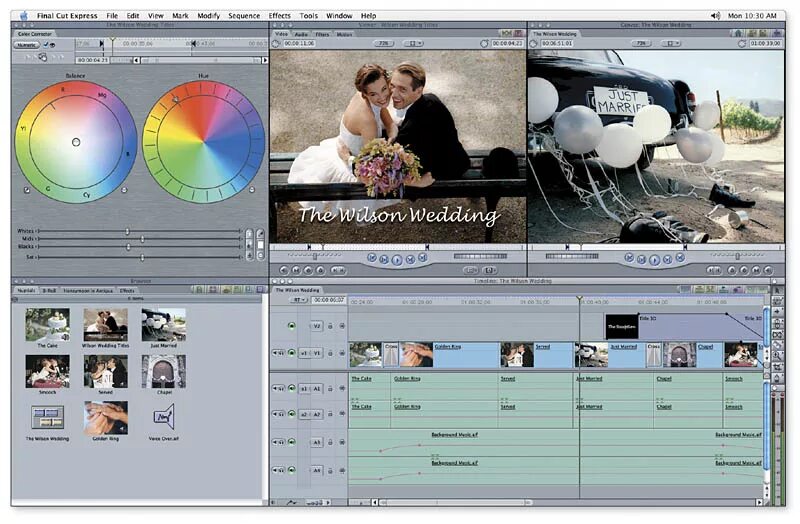Click the Timeline current timecode field
This screenshot has height=524, width=800.
pyautogui.click(x=329, y=301)
